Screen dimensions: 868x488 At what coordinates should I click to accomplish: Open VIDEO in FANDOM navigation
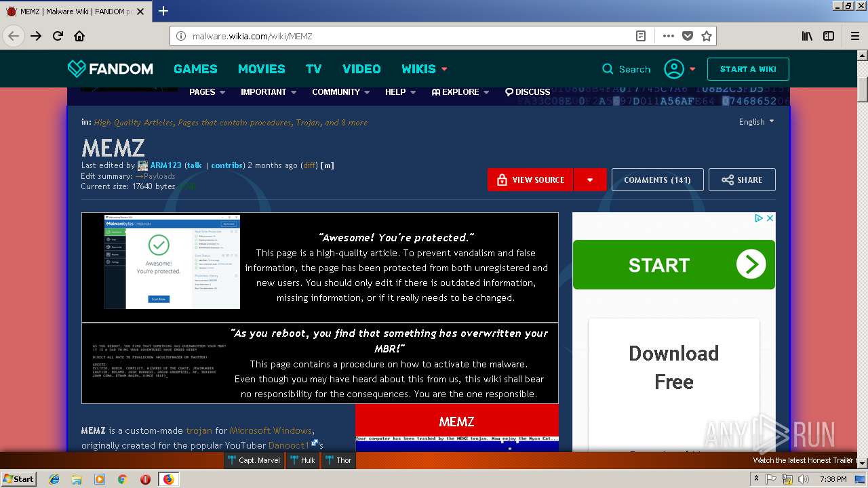(x=361, y=68)
